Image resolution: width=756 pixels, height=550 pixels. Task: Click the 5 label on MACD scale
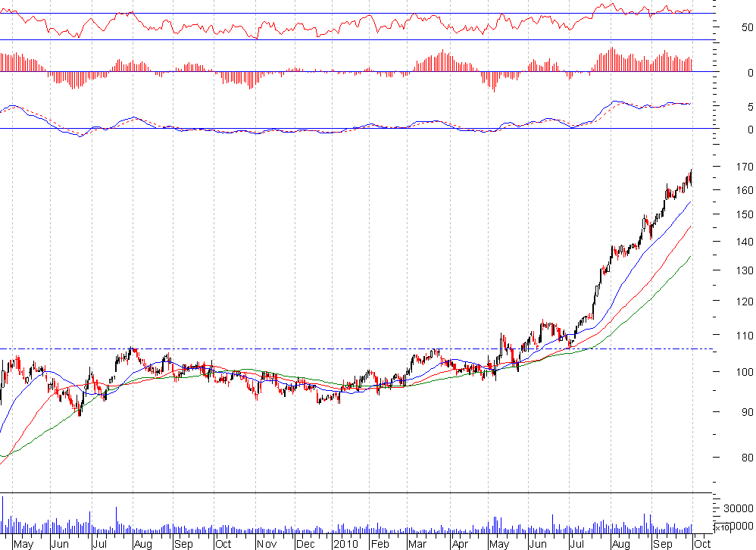coord(750,107)
